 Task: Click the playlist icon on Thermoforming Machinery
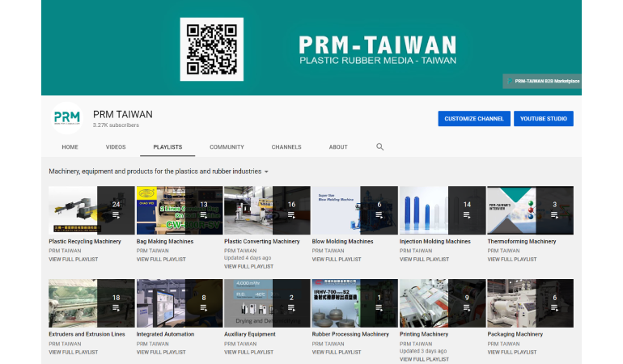pos(555,215)
